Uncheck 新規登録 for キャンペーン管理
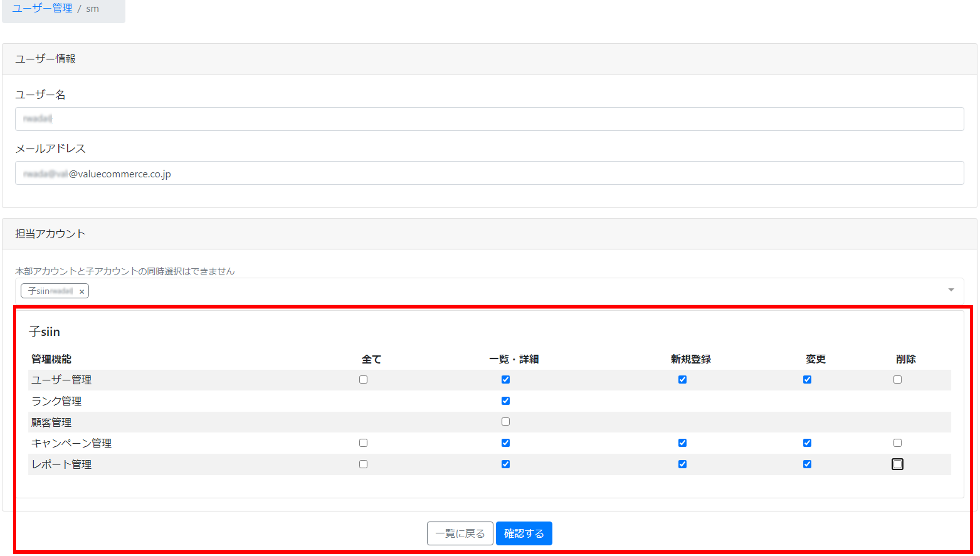Screen dimensions: 980x556 pyautogui.click(x=682, y=443)
